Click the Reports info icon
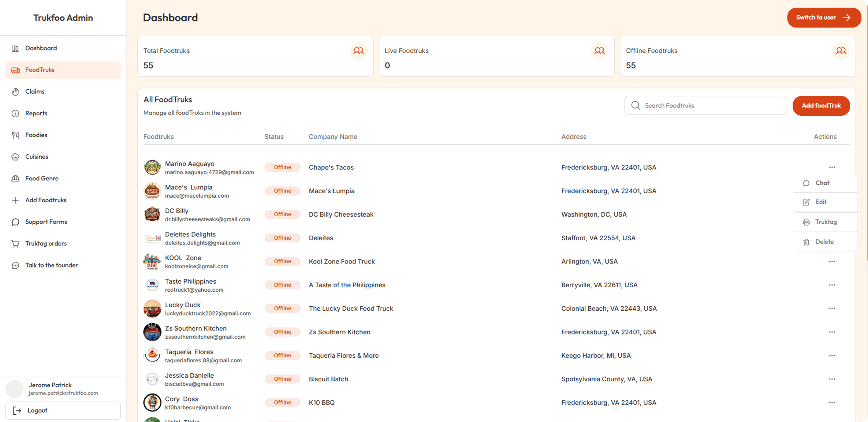 coord(16,113)
